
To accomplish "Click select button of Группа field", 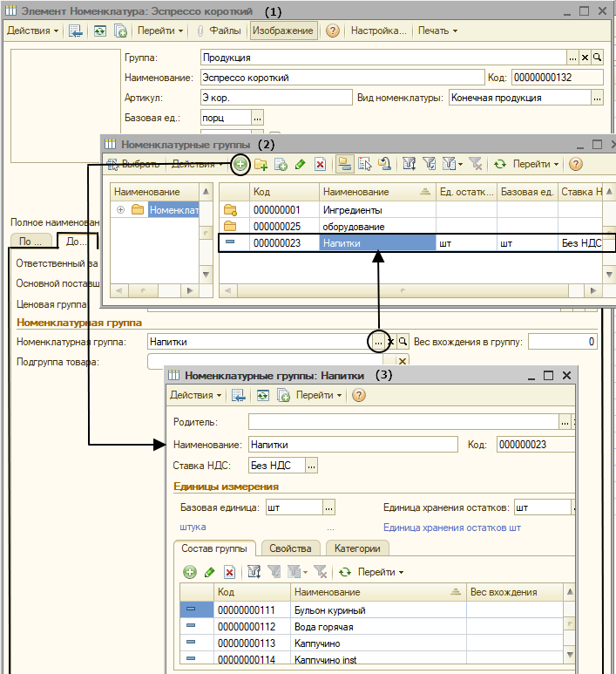I will click(572, 58).
